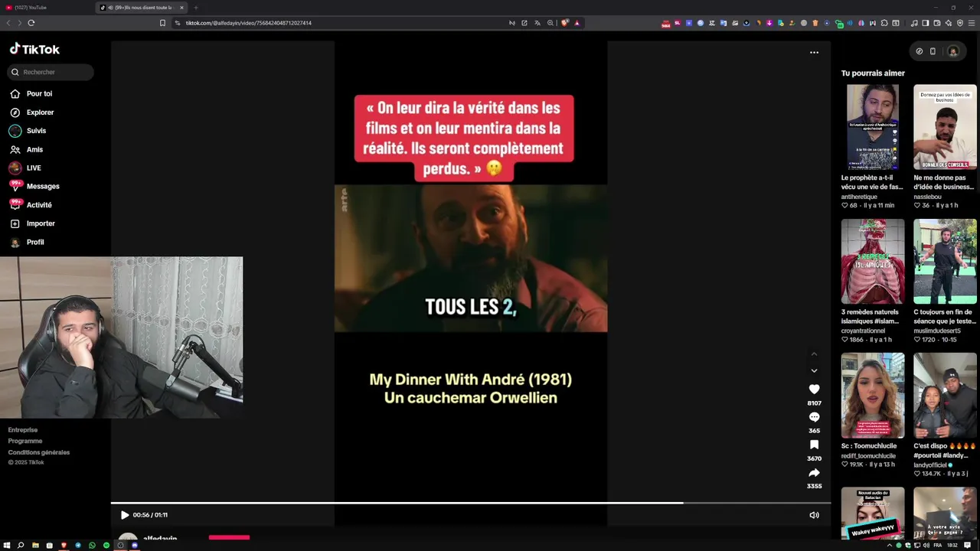Viewport: 980px width, 551px height.
Task: Open the Programme footer link
Action: [x=25, y=441]
